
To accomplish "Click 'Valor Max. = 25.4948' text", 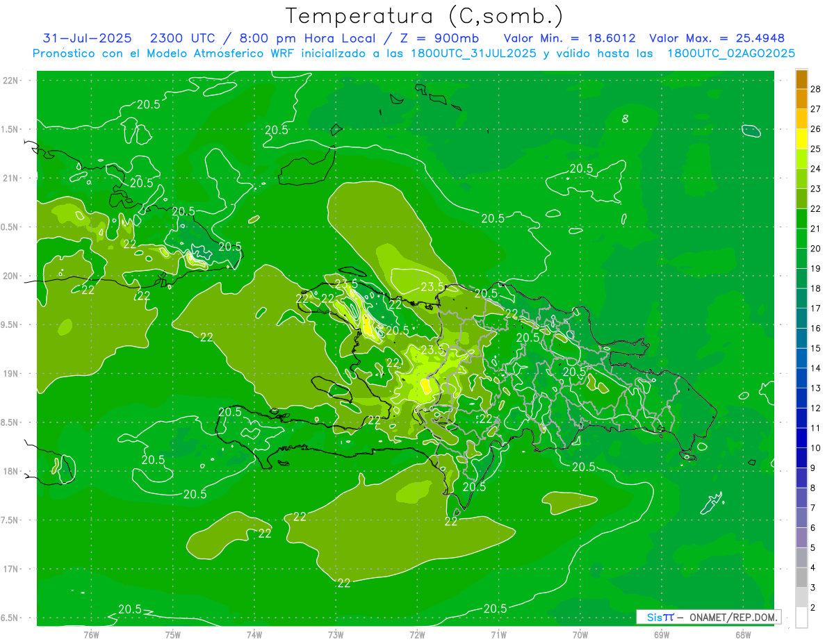I will click(x=717, y=38).
